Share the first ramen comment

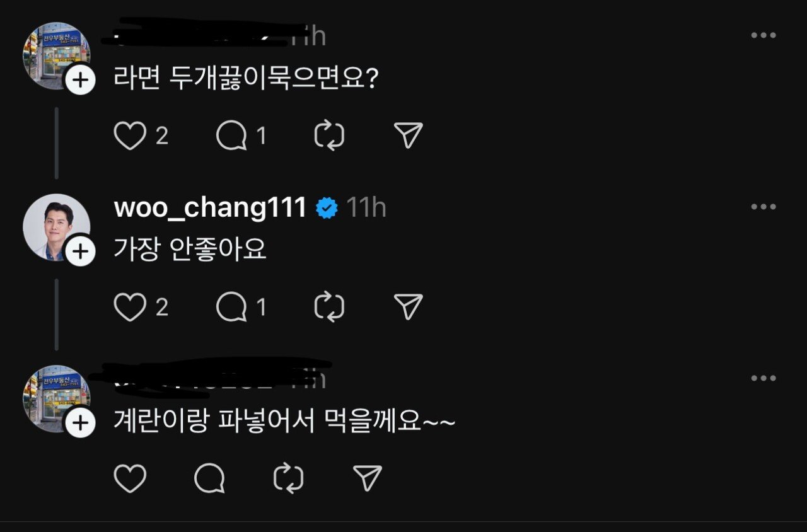coord(408,136)
